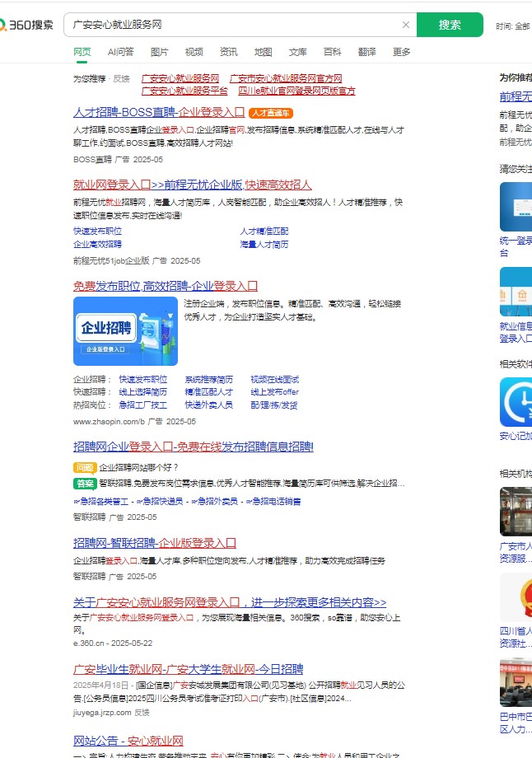Switch to the 图片 tab

click(160, 52)
